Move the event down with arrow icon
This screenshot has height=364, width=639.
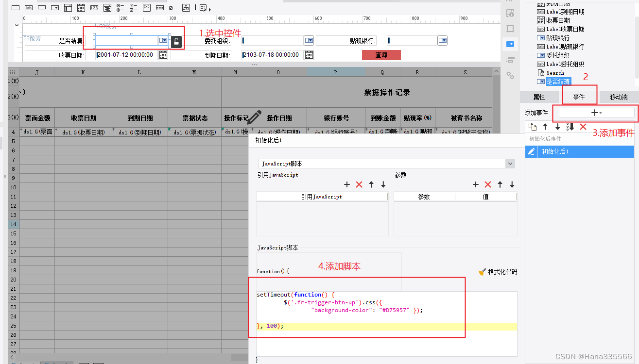tap(558, 127)
